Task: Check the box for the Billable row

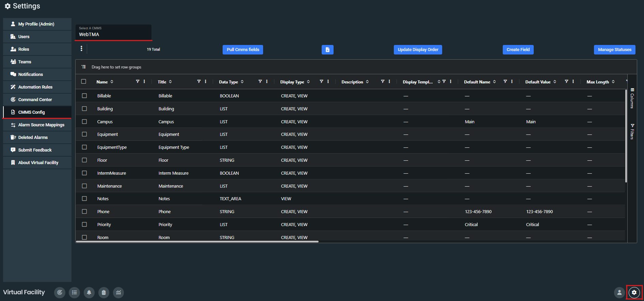Action: pyautogui.click(x=84, y=96)
